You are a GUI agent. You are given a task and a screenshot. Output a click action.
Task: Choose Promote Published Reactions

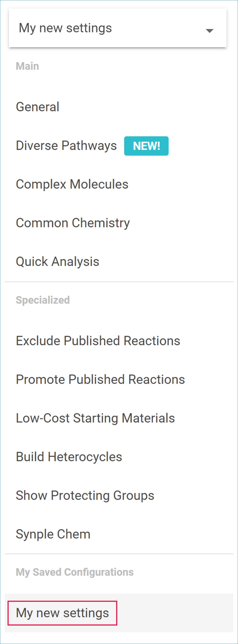tap(100, 379)
